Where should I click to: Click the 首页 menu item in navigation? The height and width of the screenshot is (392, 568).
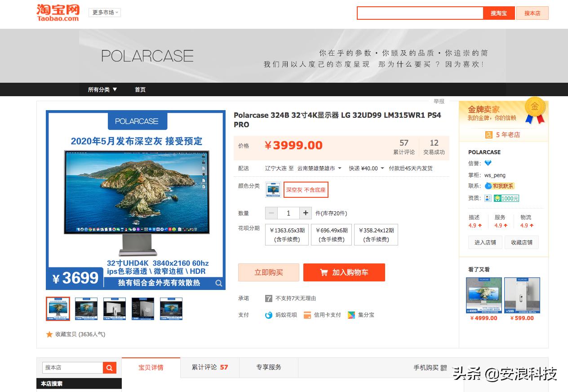click(x=140, y=89)
